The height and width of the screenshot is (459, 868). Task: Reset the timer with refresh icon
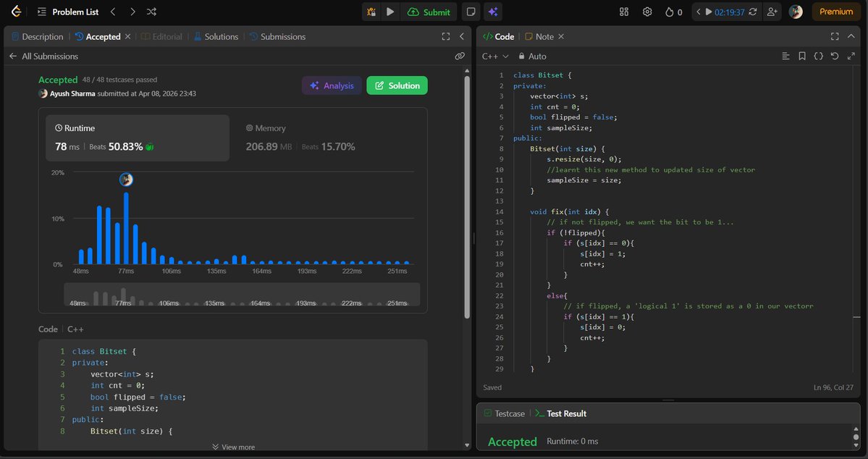(x=752, y=12)
